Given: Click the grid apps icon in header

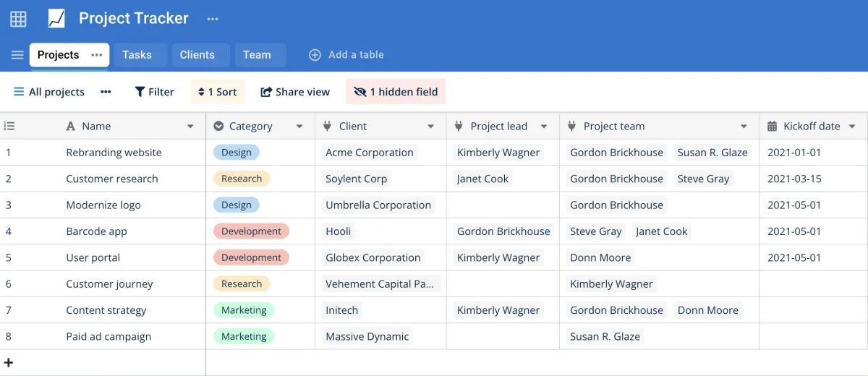Looking at the screenshot, I should click(18, 19).
